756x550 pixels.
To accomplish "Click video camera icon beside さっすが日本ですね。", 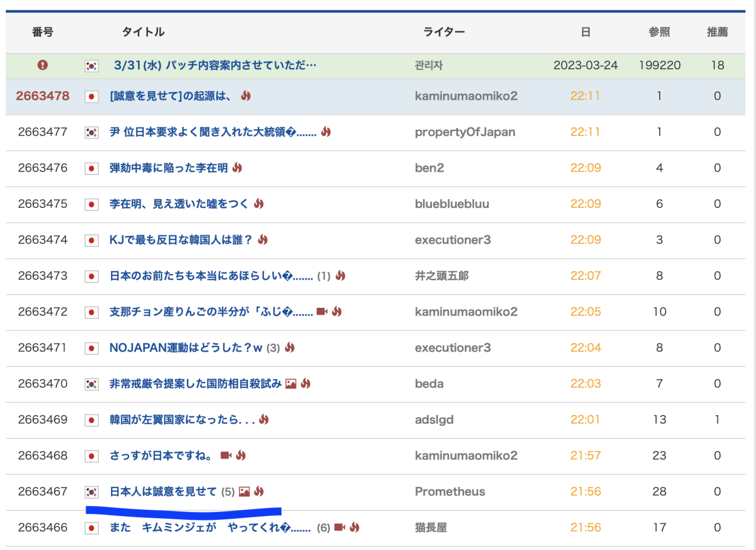I will tap(226, 455).
